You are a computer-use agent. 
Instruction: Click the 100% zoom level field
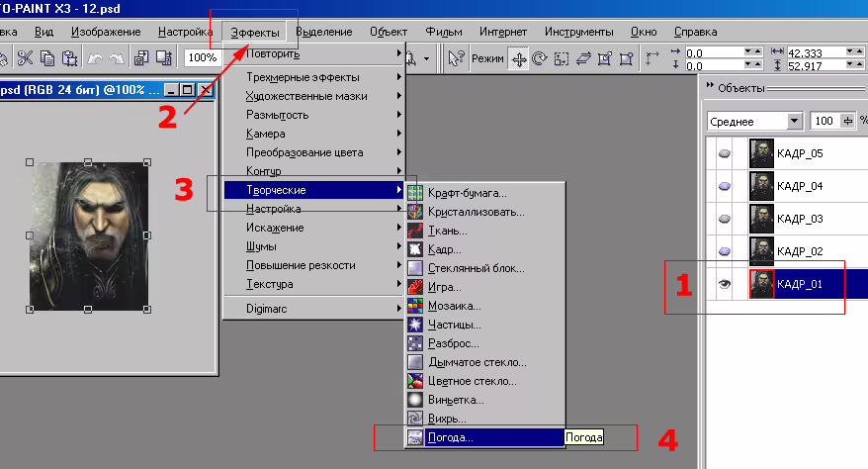(x=203, y=57)
